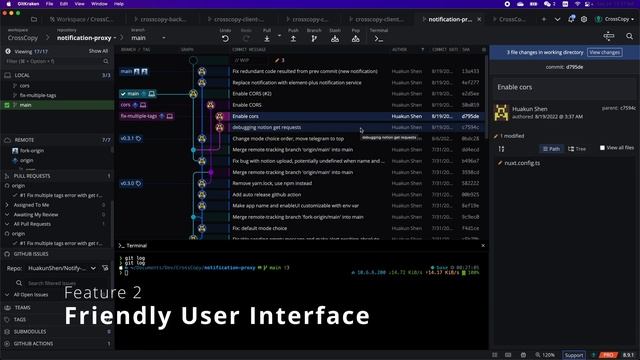
Task: Open the command palette icon beside search
Action: coord(609,36)
